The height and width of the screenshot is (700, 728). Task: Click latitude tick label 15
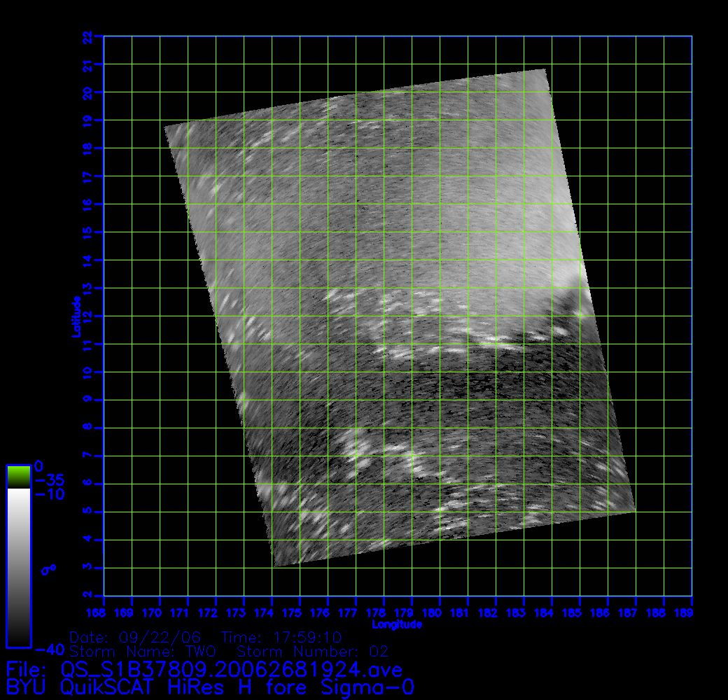[87, 232]
